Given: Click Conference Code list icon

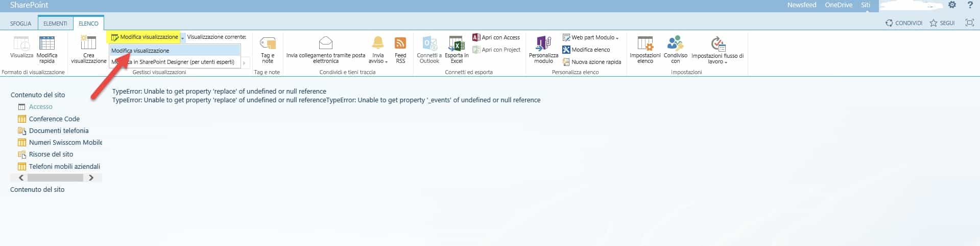Looking at the screenshot, I should tap(22, 119).
